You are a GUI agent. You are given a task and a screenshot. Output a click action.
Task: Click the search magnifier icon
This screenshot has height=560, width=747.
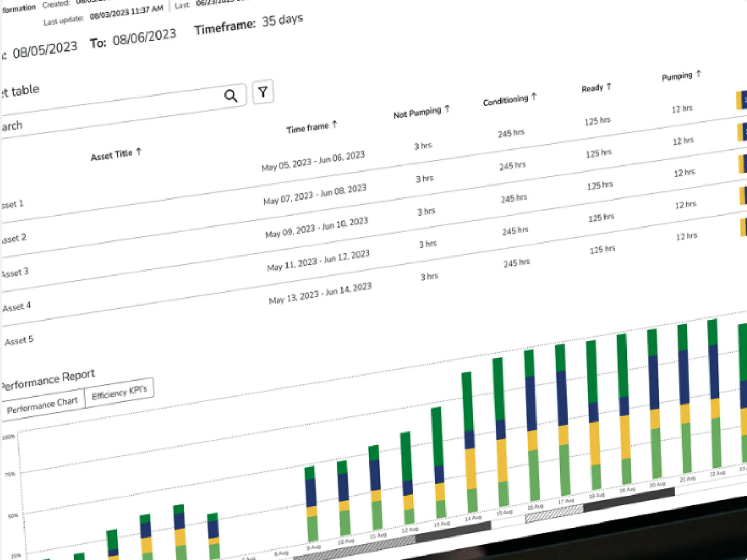pos(231,96)
